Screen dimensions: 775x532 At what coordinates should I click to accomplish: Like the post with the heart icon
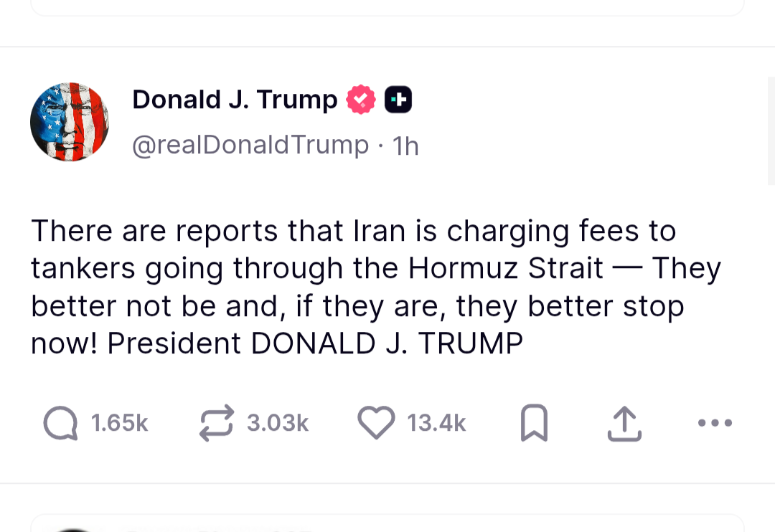pos(376,423)
